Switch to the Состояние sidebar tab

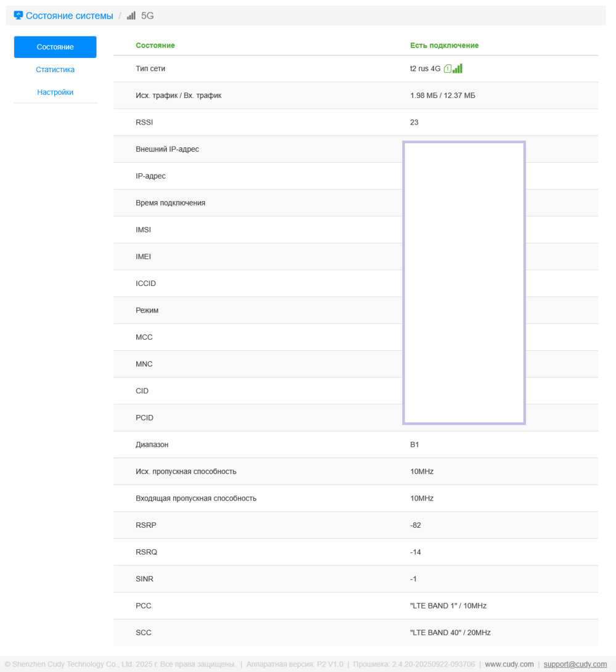(55, 47)
